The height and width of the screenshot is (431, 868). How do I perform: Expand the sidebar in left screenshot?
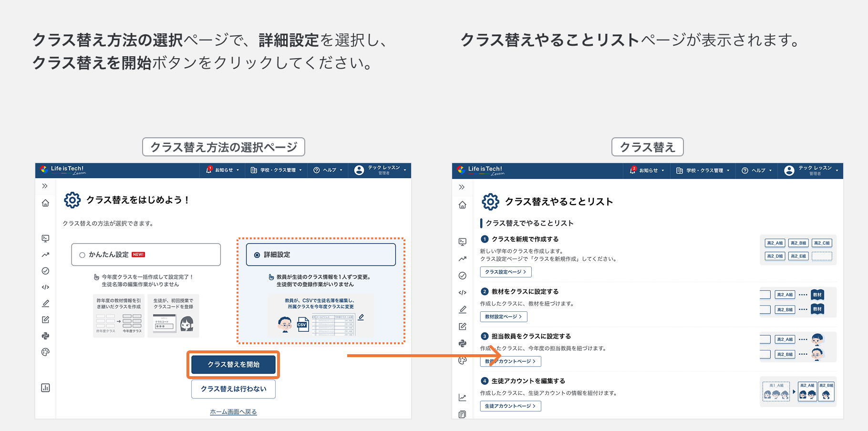pos(45,186)
